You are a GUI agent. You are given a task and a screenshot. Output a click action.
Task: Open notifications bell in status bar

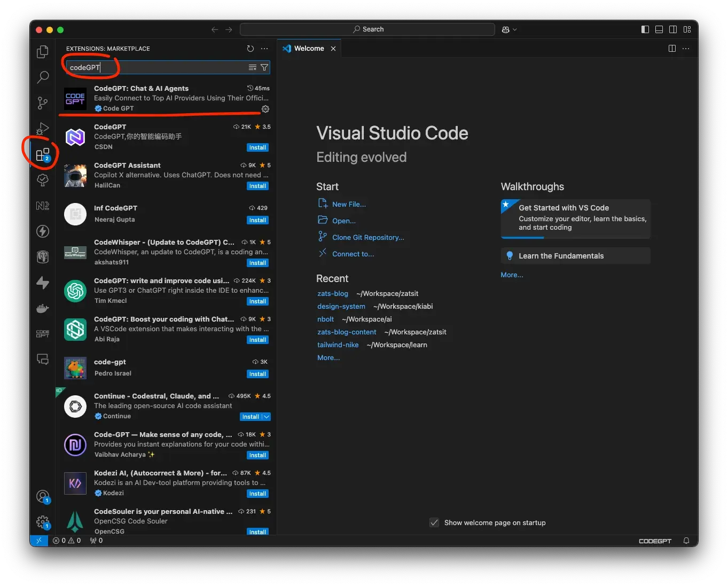686,541
